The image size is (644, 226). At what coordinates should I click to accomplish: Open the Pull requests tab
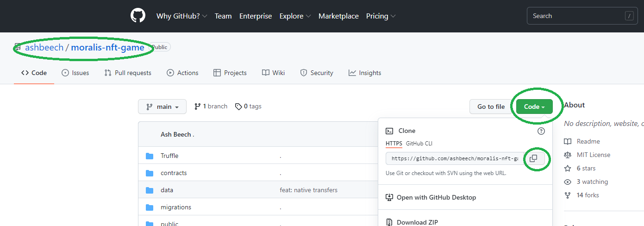click(128, 73)
